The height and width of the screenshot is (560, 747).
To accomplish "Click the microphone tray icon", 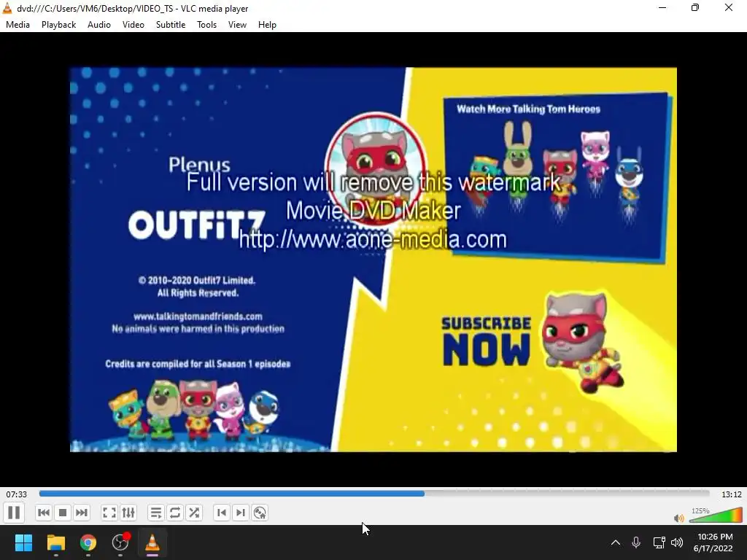I will [x=636, y=542].
